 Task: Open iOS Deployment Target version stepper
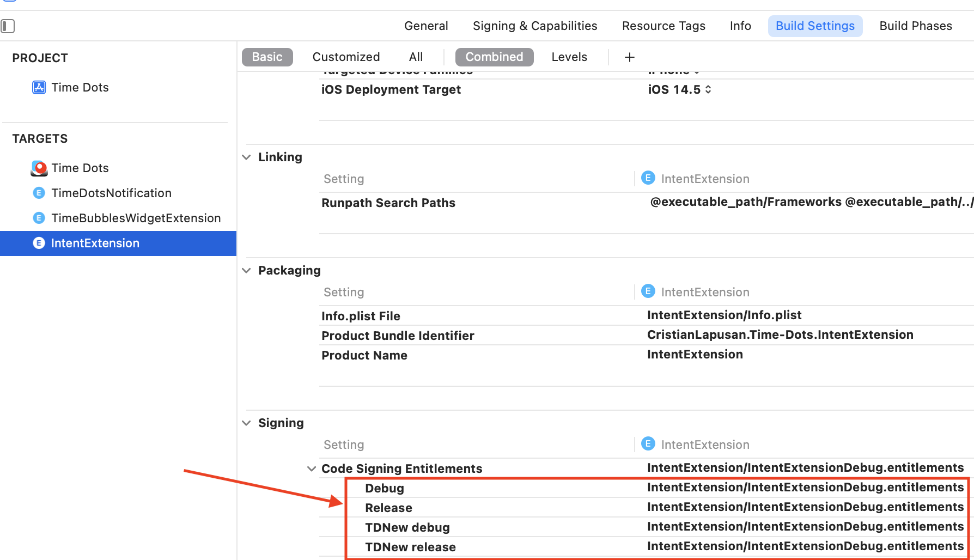(708, 90)
